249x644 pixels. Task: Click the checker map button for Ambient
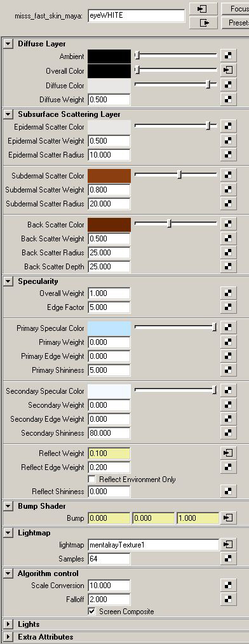pos(229,57)
